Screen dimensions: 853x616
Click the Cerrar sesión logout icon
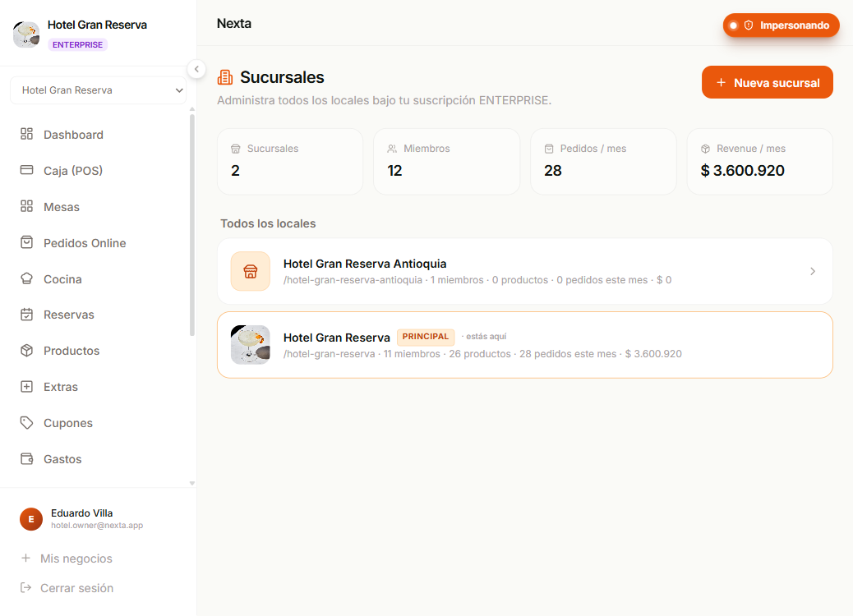[x=25, y=587]
